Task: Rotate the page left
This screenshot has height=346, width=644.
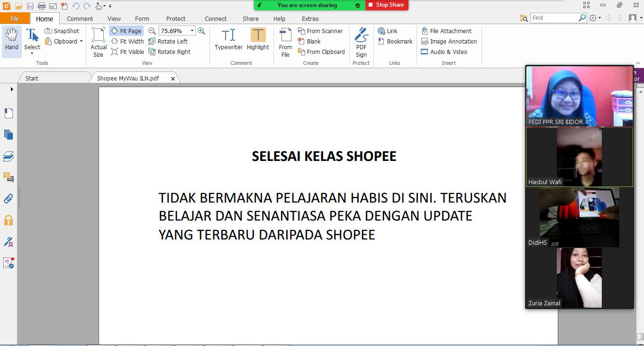Action: [x=168, y=41]
